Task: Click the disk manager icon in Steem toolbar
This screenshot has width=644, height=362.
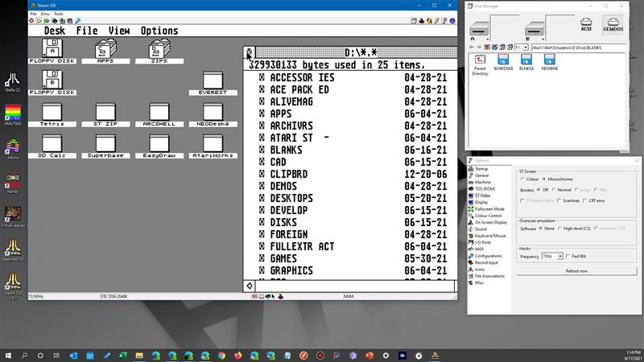Action: point(414,21)
